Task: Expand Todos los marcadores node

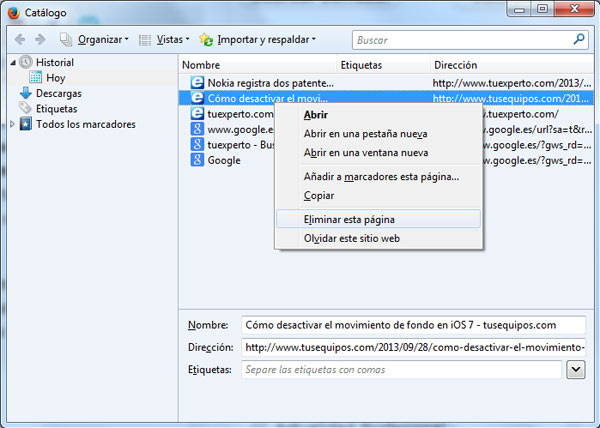Action: point(12,124)
